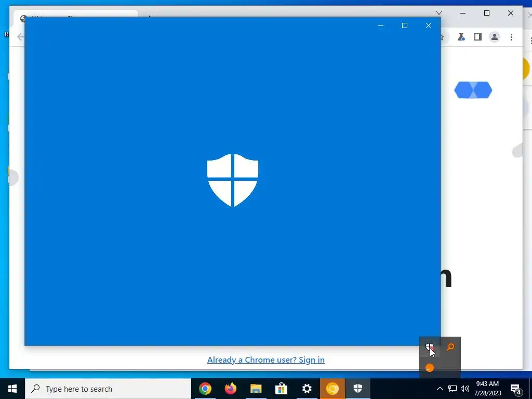Click the orange magnifier icon in tray overflow

pos(450,347)
